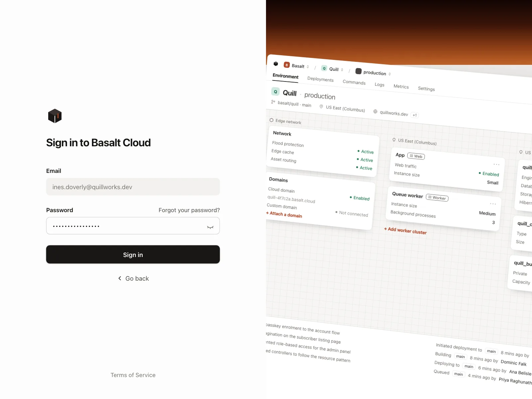Toggle password visibility with the eye icon
Image resolution: width=532 pixels, height=399 pixels.
pos(210,227)
